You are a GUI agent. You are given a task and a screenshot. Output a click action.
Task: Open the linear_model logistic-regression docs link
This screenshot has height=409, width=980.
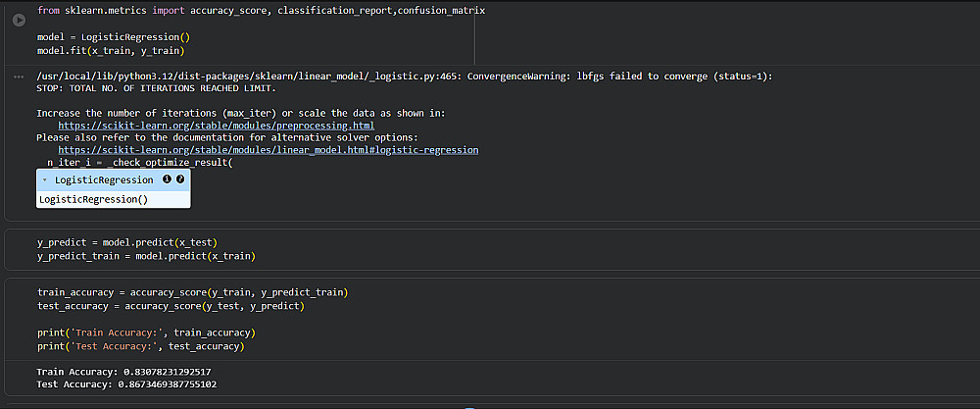coord(268,150)
